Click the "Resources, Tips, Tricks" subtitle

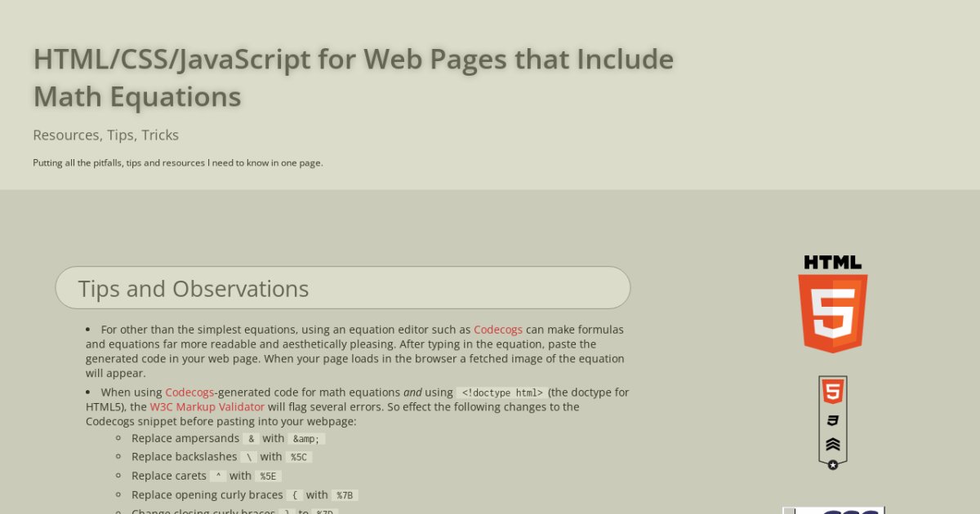(105, 135)
